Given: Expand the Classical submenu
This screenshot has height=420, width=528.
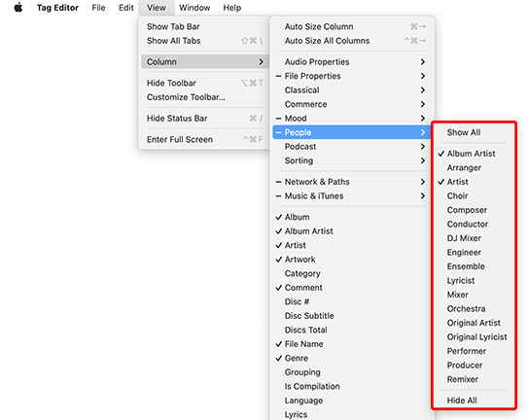Looking at the screenshot, I should pyautogui.click(x=352, y=89).
